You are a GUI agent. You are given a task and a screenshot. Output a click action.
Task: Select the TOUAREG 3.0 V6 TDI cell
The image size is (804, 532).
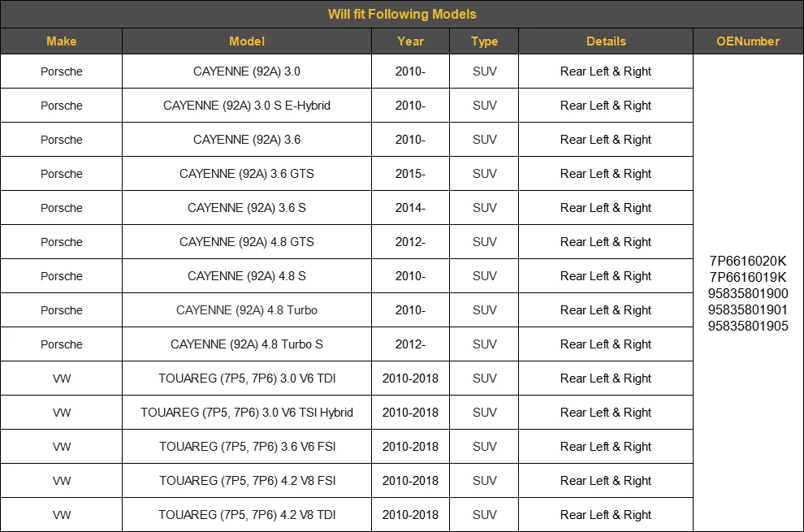[x=247, y=378]
